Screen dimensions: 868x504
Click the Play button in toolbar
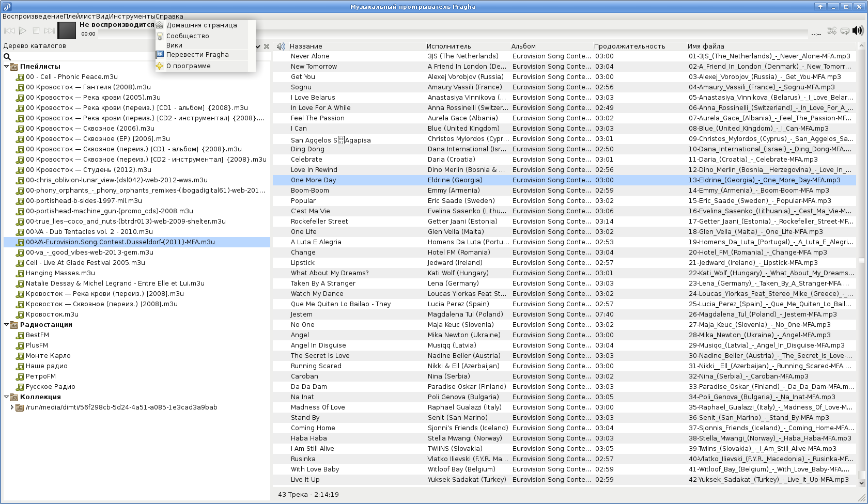(23, 31)
